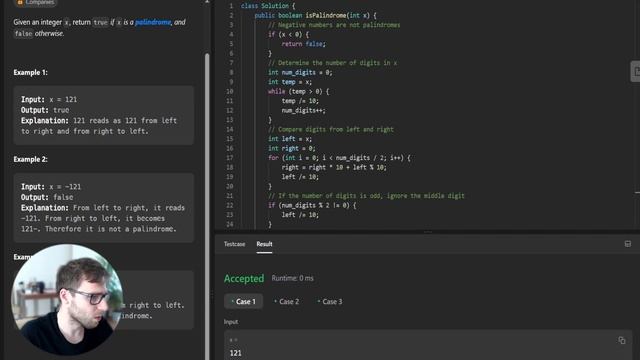Click the 'Input: x = -121' example text
This screenshot has height=360, width=640.
click(x=51, y=187)
